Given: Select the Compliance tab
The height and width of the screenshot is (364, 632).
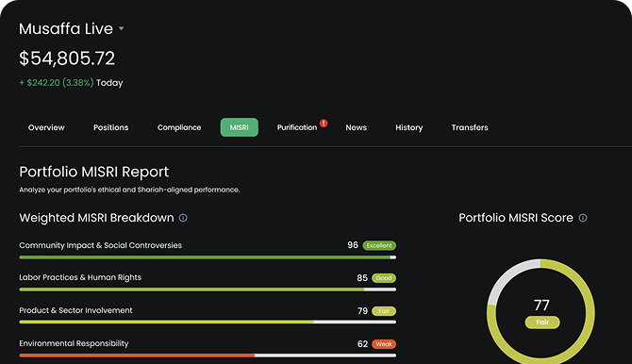Looking at the screenshot, I should pos(179,127).
